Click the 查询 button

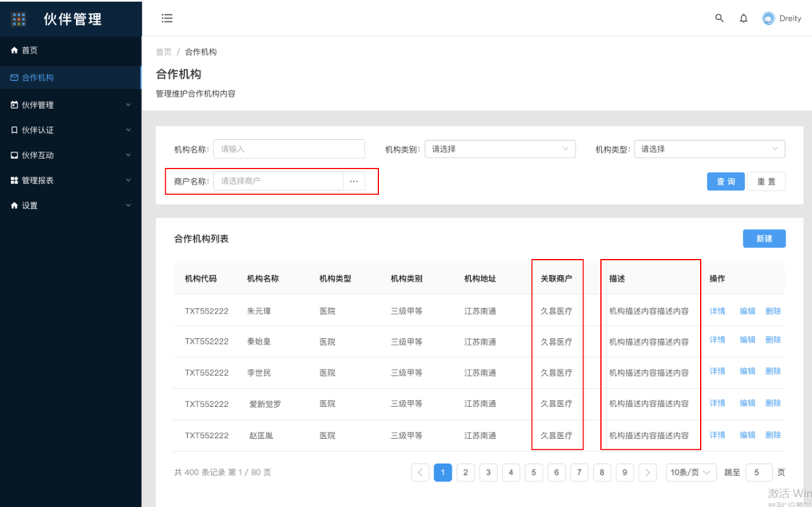(726, 182)
